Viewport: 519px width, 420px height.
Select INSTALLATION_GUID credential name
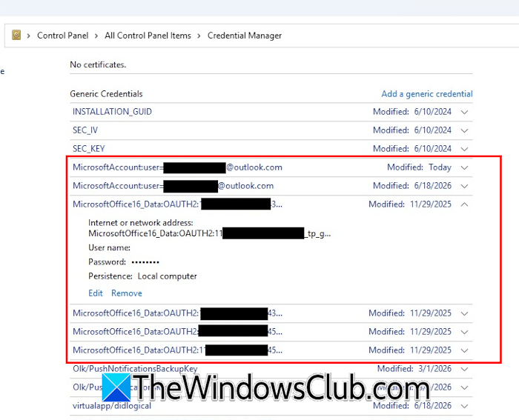pyautogui.click(x=112, y=112)
